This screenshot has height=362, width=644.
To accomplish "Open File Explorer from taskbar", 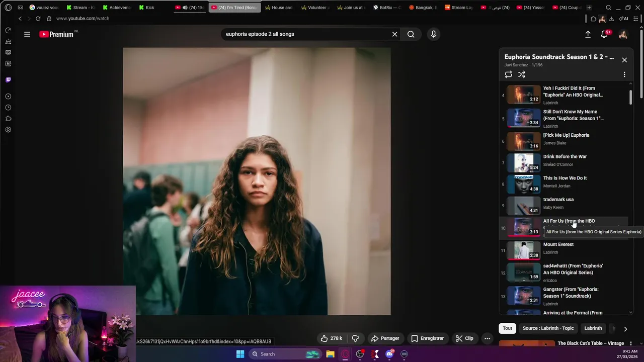I will [x=330, y=354].
